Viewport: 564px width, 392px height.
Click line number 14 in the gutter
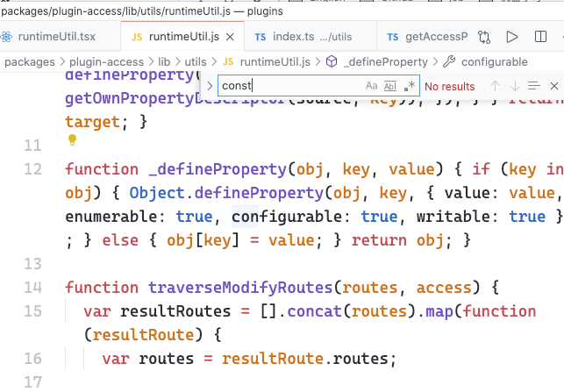coord(32,288)
